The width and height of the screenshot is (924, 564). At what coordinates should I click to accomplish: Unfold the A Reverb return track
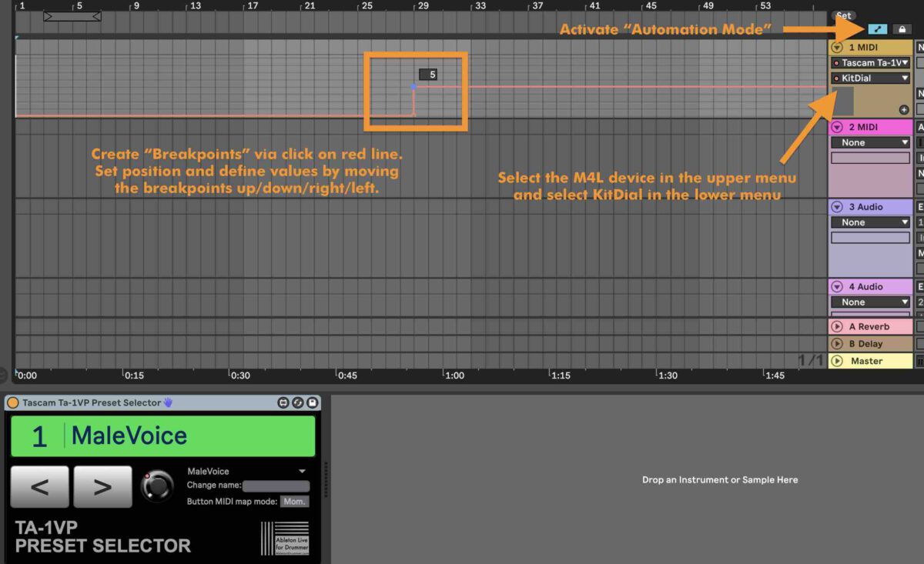[x=838, y=327]
